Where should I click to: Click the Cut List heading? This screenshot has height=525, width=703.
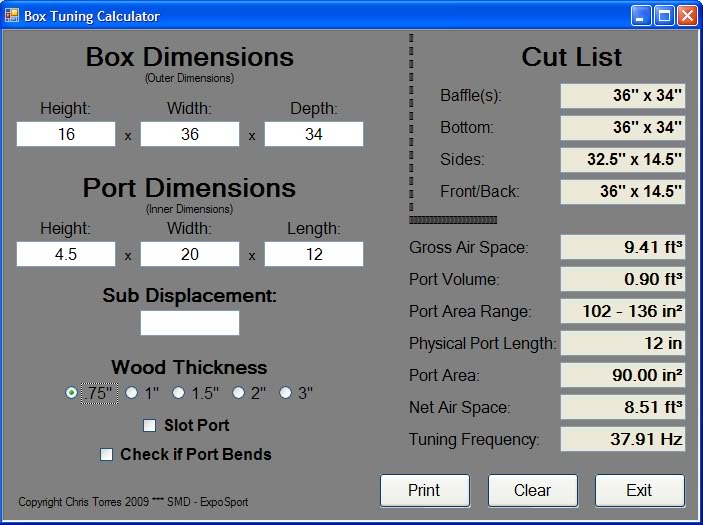(x=571, y=57)
